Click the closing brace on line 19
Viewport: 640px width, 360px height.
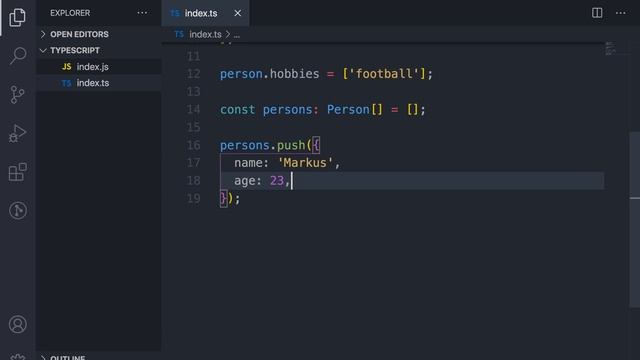click(x=223, y=198)
